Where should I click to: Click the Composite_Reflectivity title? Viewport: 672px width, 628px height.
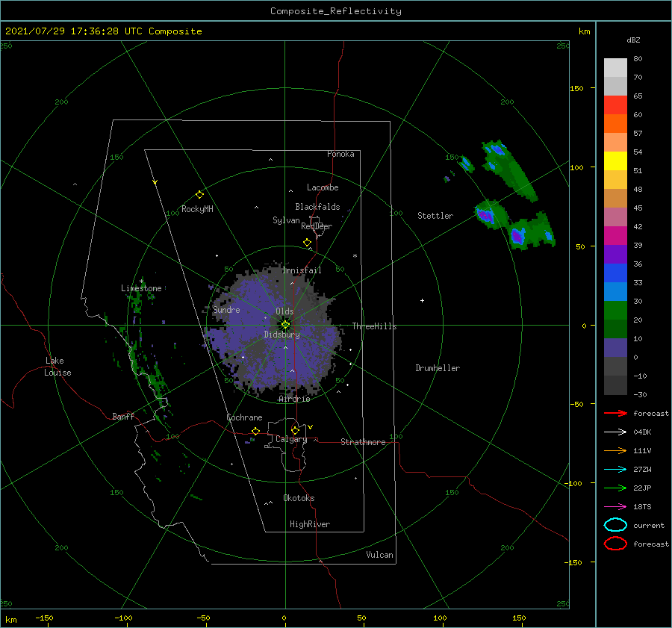tap(336, 11)
